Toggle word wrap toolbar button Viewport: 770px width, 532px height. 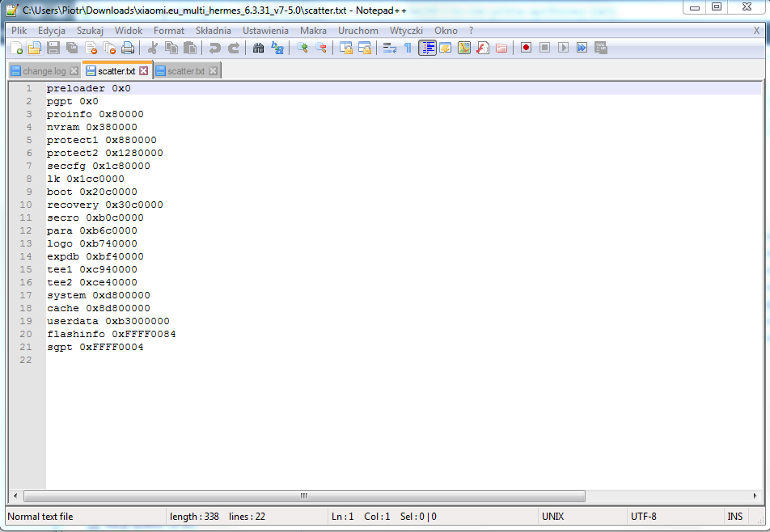[389, 49]
